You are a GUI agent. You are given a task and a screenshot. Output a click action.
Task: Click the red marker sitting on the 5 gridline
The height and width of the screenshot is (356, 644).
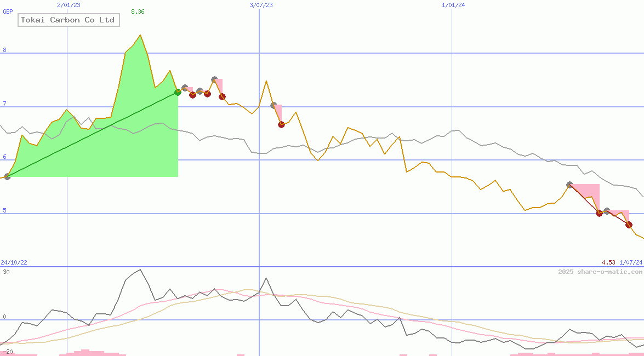[599, 213]
